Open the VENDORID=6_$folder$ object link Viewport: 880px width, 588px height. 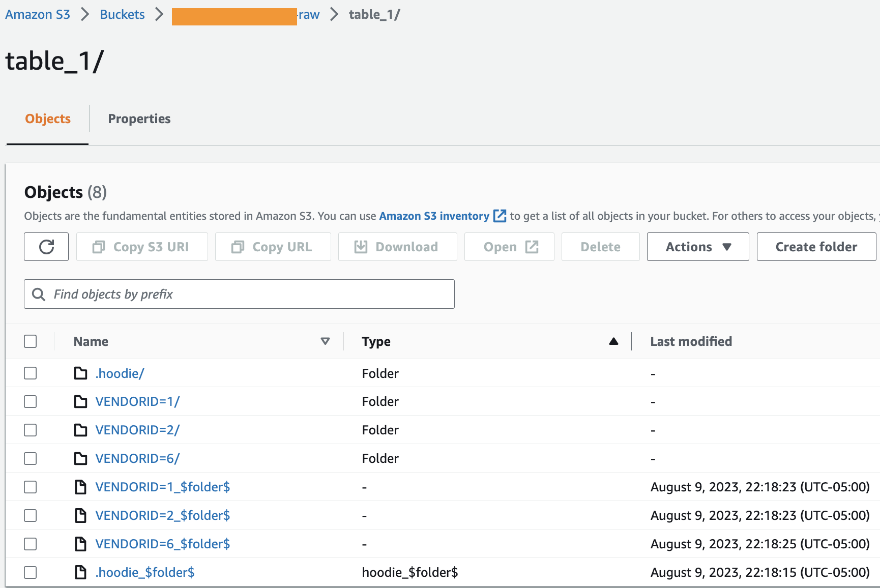[163, 544]
